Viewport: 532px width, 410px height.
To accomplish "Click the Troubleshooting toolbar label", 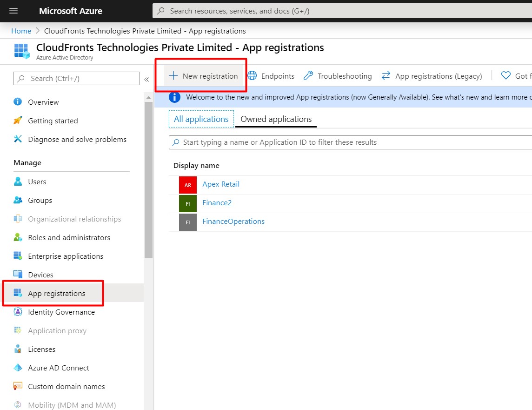I will click(x=345, y=76).
